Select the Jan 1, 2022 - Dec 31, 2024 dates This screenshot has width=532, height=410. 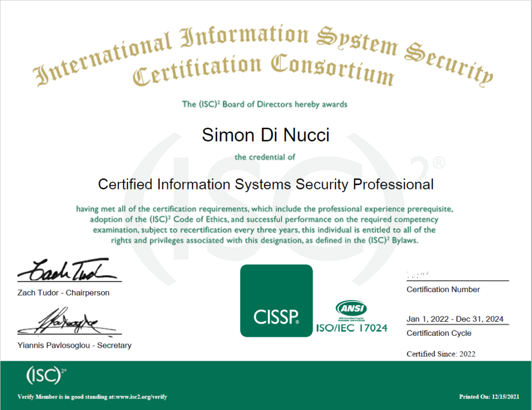(x=455, y=319)
